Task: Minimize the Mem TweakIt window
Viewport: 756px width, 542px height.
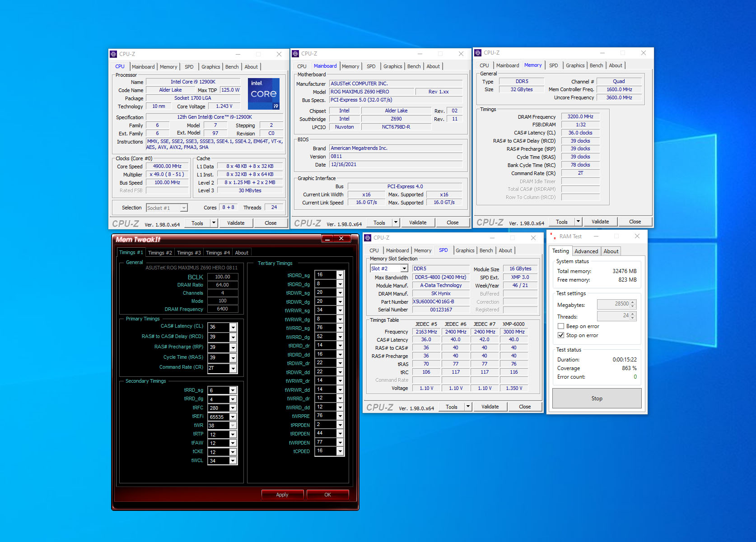Action: (x=327, y=238)
